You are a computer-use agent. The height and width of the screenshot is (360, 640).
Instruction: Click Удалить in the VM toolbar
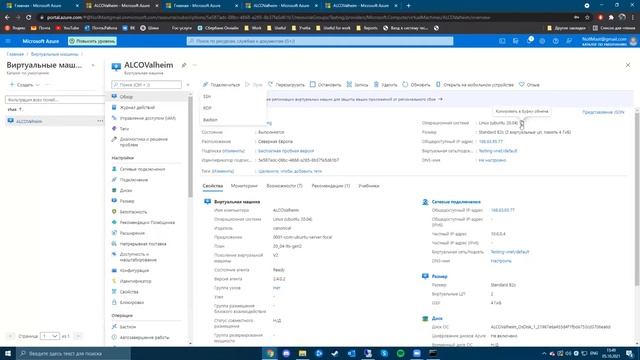click(385, 85)
